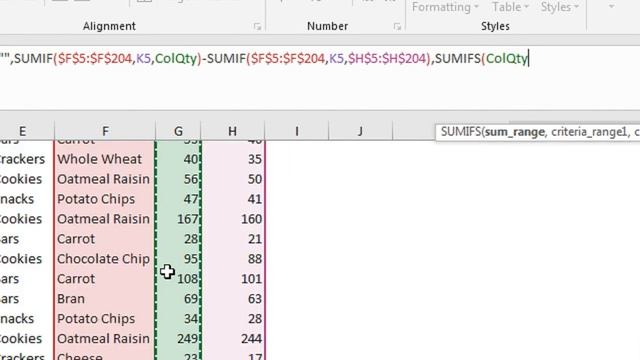Viewport: 640px width, 360px height.
Task: Select column I header
Action: click(297, 131)
